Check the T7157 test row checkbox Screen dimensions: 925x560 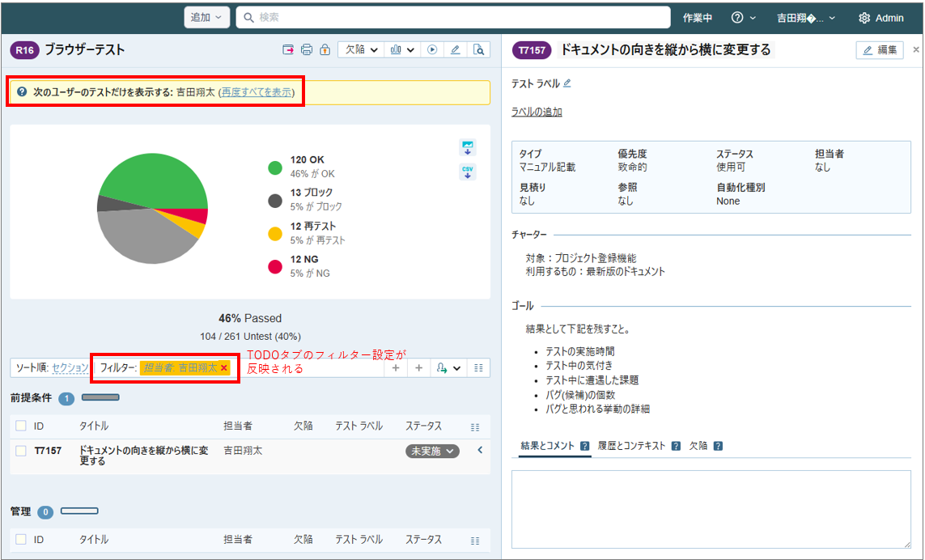(x=21, y=451)
